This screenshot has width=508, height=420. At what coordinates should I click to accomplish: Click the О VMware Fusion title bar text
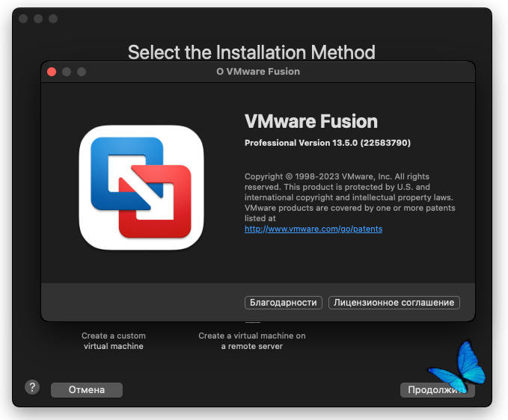(258, 72)
